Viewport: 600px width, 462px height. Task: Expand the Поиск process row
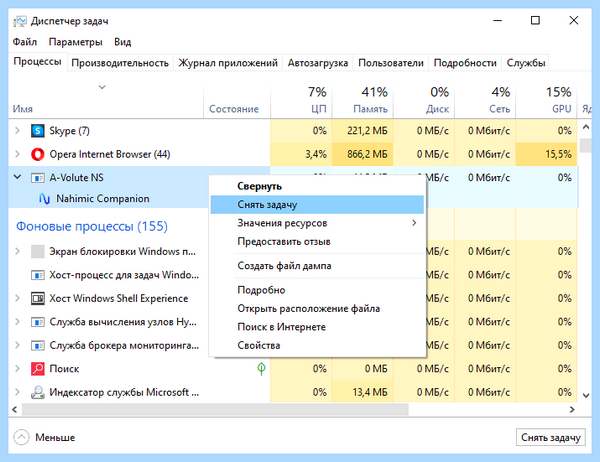pos(17,369)
